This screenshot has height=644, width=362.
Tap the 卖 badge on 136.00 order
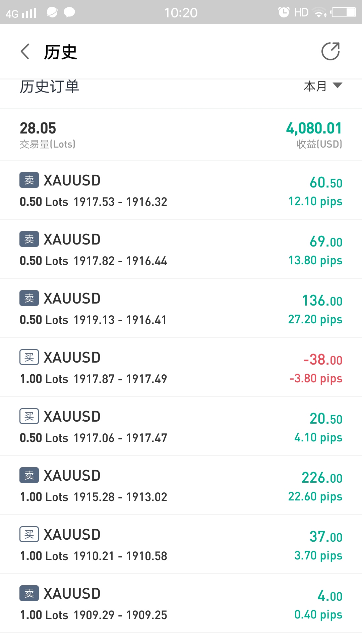point(29,298)
